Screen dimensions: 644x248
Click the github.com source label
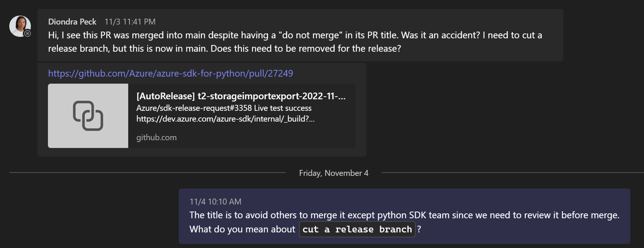click(x=156, y=137)
